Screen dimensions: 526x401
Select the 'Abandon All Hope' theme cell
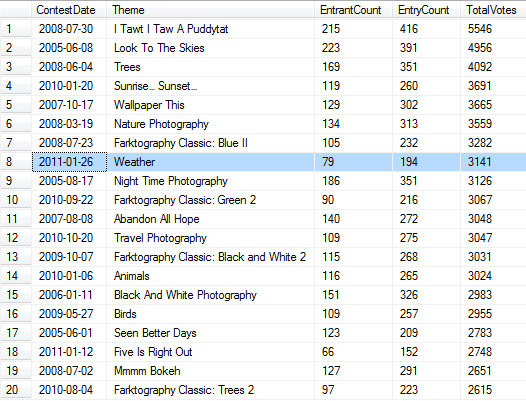click(x=210, y=219)
